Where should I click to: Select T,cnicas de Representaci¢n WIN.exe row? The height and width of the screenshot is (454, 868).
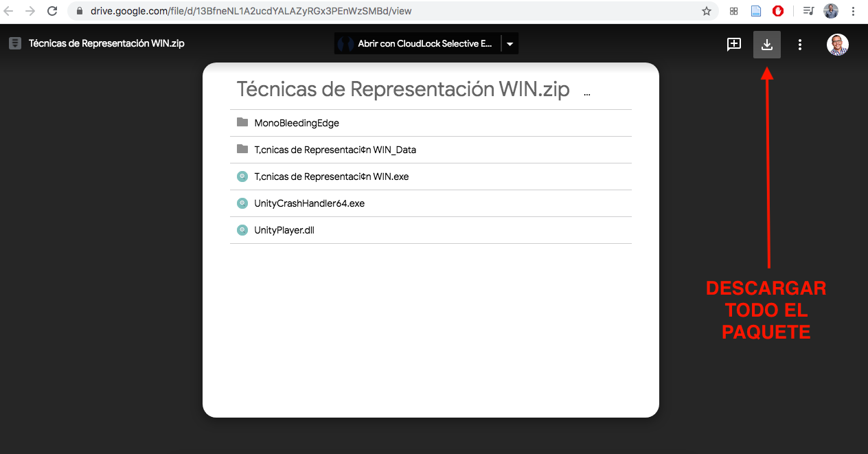[431, 177]
